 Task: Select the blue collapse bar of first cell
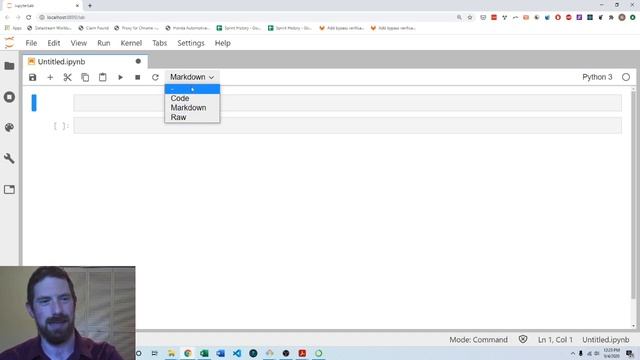[34, 103]
